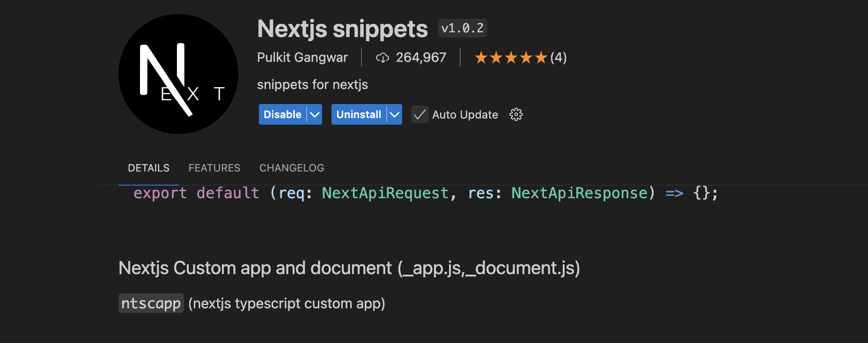Click the install count 264,967

coord(421,58)
